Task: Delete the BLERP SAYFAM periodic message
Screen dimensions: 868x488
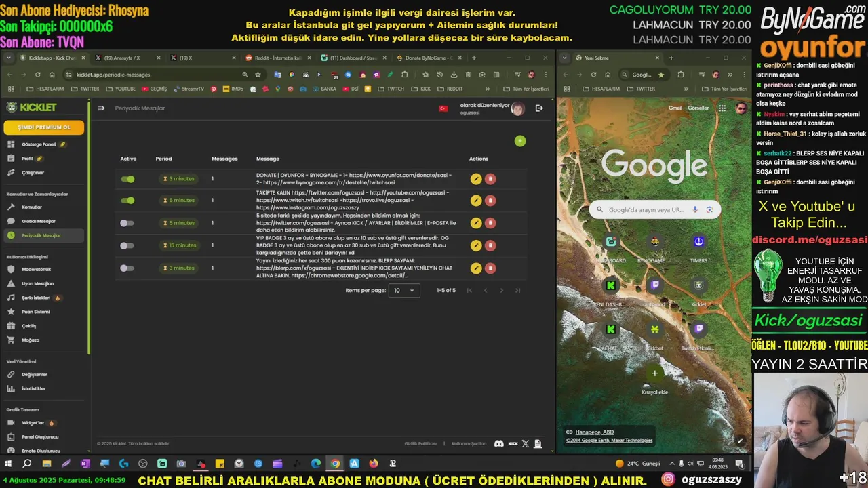Action: (490, 268)
